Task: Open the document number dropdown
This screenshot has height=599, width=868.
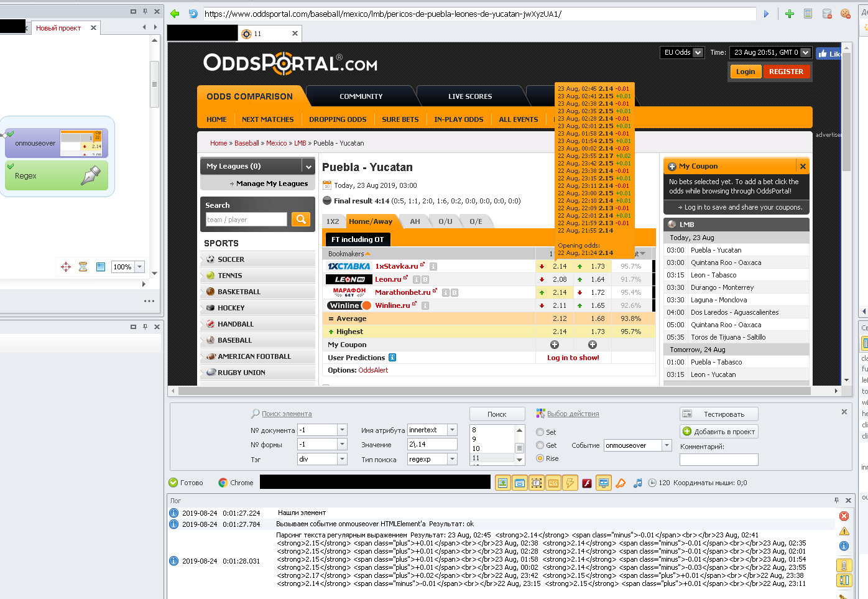Action: 342,430
